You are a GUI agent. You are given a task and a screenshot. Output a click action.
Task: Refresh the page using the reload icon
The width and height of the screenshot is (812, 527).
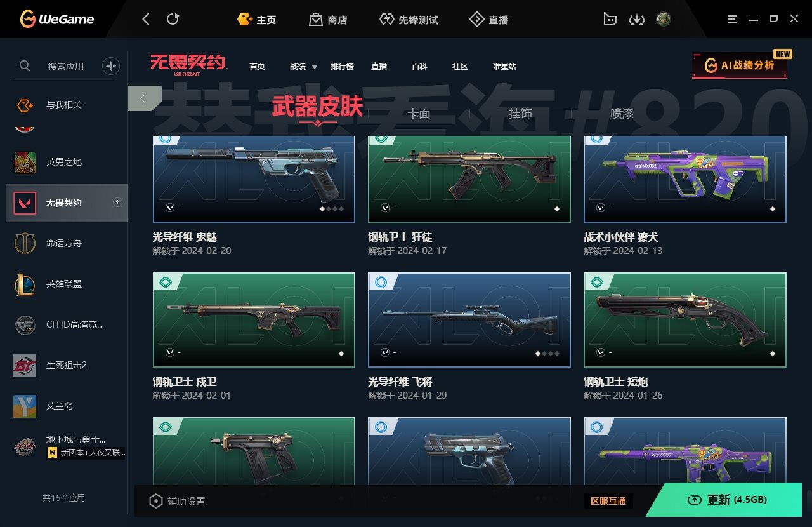pos(173,20)
